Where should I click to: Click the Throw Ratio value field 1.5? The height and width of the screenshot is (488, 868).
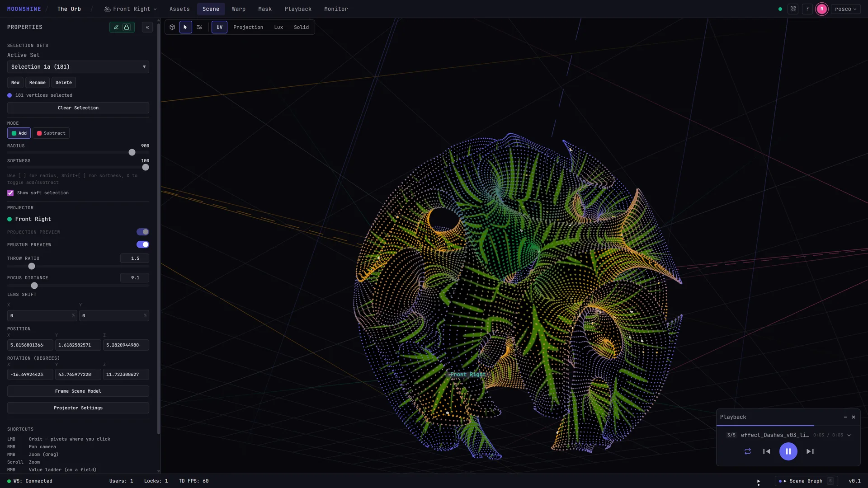click(135, 258)
